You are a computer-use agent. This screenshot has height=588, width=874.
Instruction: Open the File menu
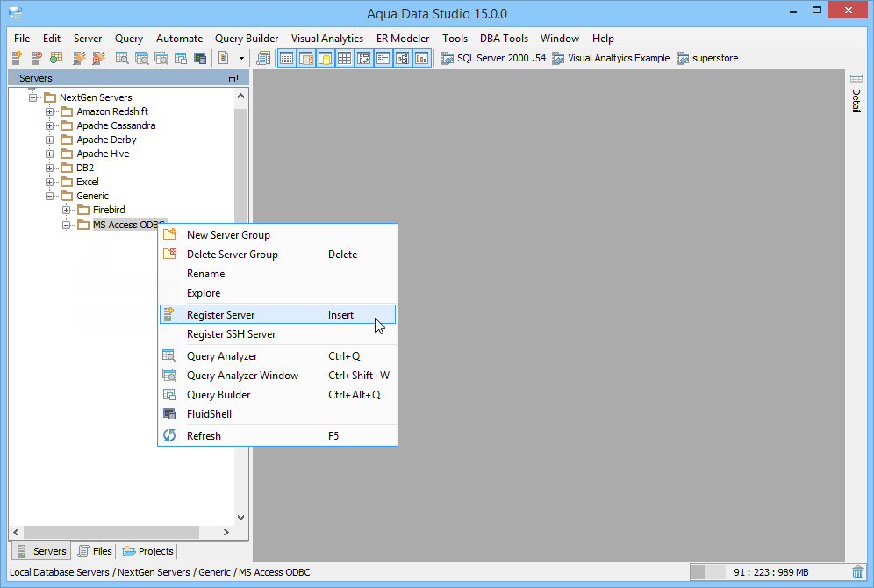click(x=22, y=39)
